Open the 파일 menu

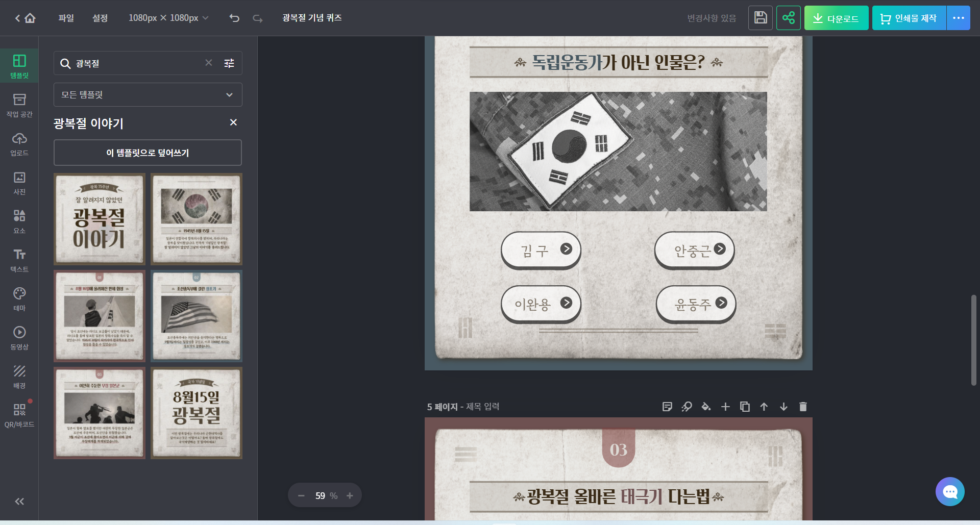pyautogui.click(x=66, y=18)
